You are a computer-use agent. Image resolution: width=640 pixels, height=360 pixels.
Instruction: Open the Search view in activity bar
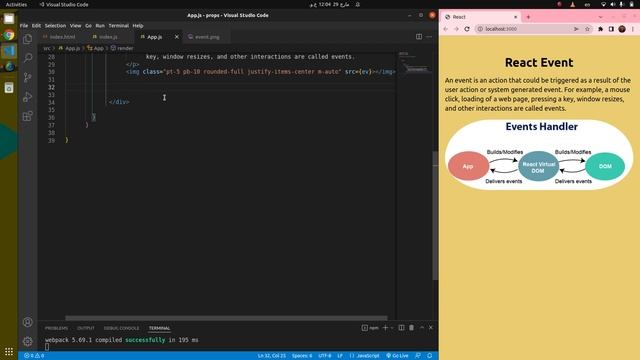click(x=28, y=58)
